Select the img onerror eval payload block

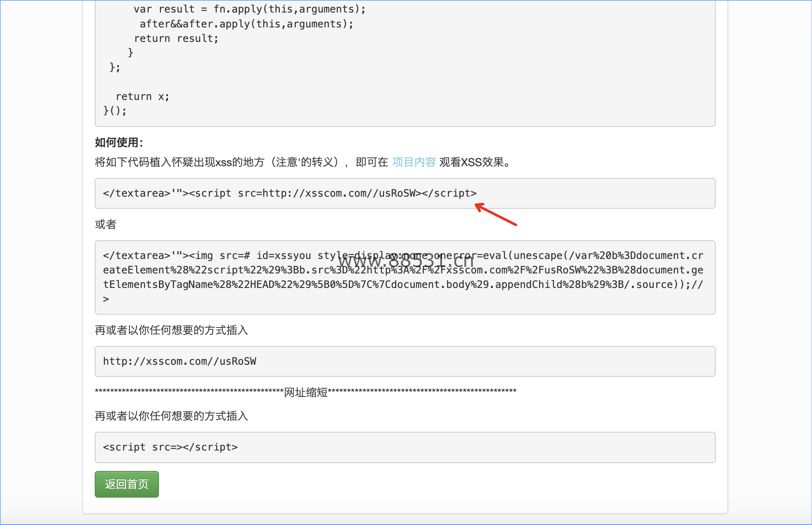[x=405, y=277]
